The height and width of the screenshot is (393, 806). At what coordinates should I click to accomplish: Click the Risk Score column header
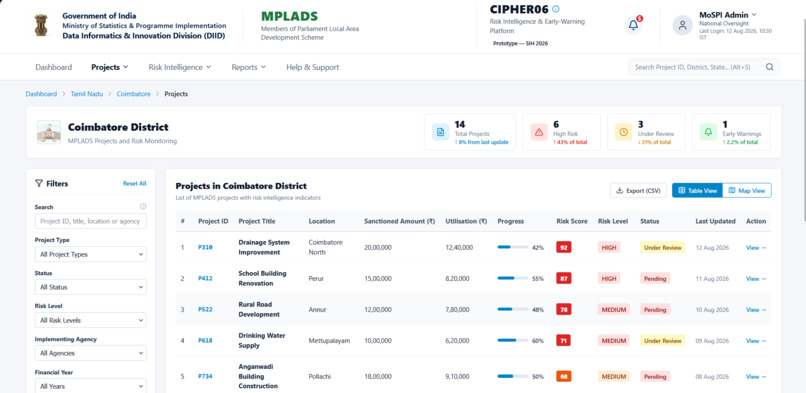572,221
